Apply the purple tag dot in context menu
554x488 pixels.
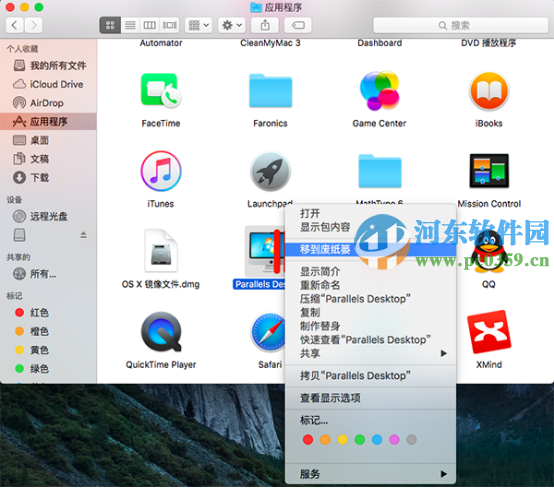pyautogui.click(x=394, y=440)
